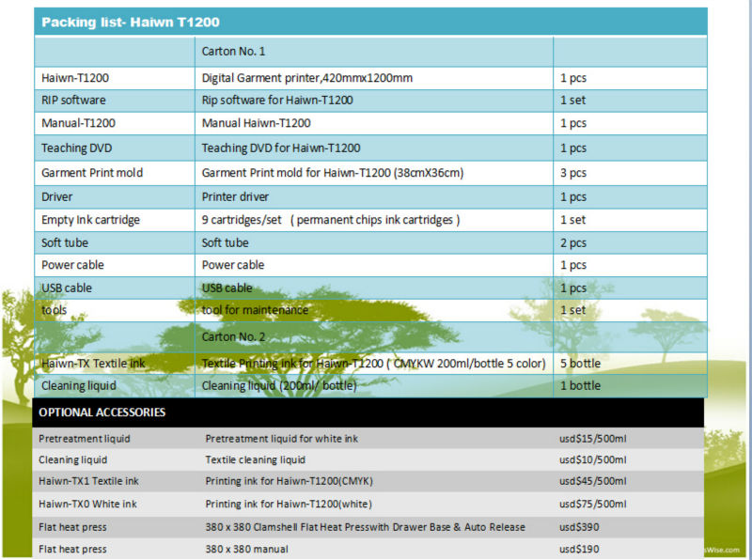The width and height of the screenshot is (752, 560).
Task: Click the 'tools' item name
Action: 54,310
